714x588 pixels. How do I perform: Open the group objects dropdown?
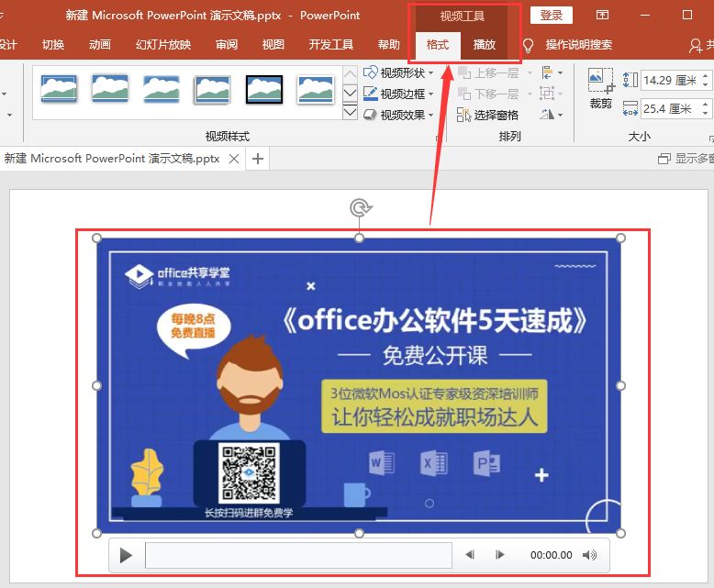tap(552, 94)
